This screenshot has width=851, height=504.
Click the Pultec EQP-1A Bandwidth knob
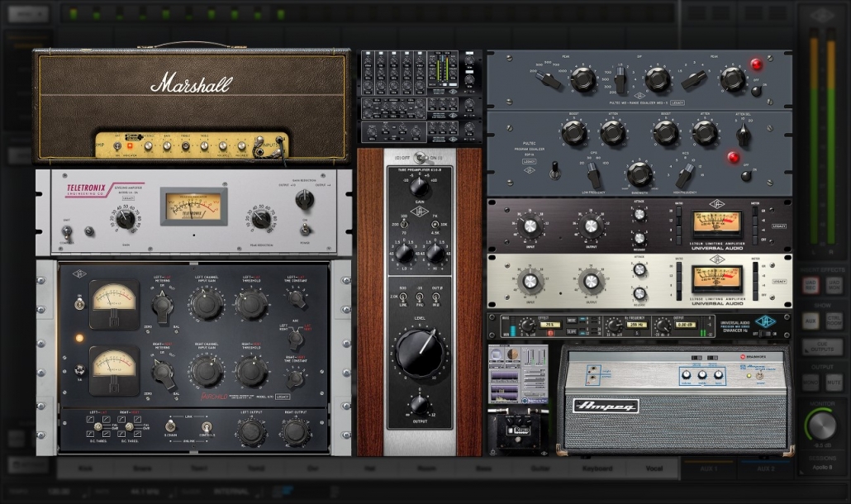(639, 174)
